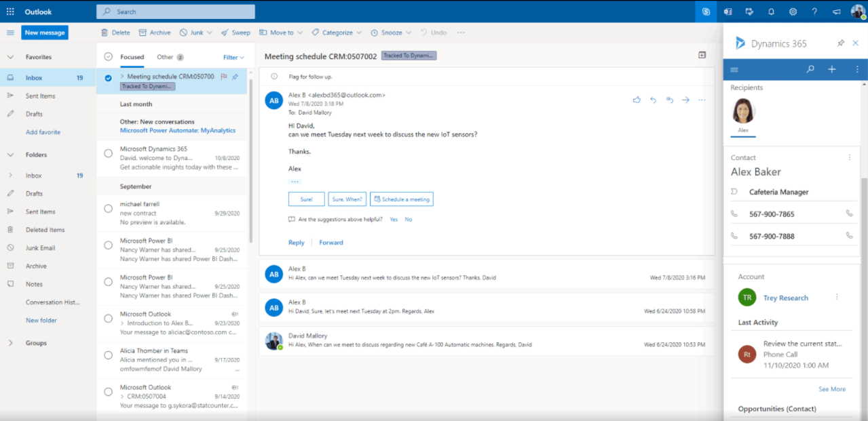The height and width of the screenshot is (421, 868).
Task: Select the Introduction to Alex B message checkbox
Action: (x=108, y=319)
